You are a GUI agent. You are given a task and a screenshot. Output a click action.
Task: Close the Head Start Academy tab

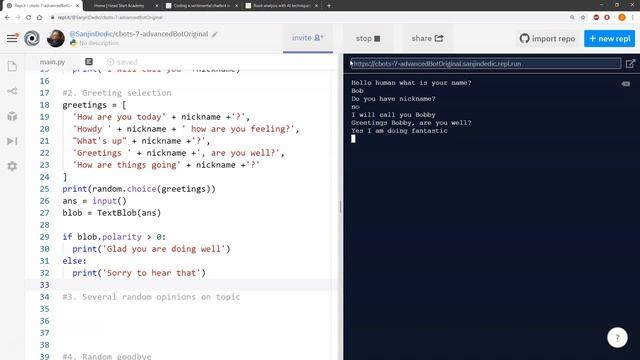coord(157,6)
